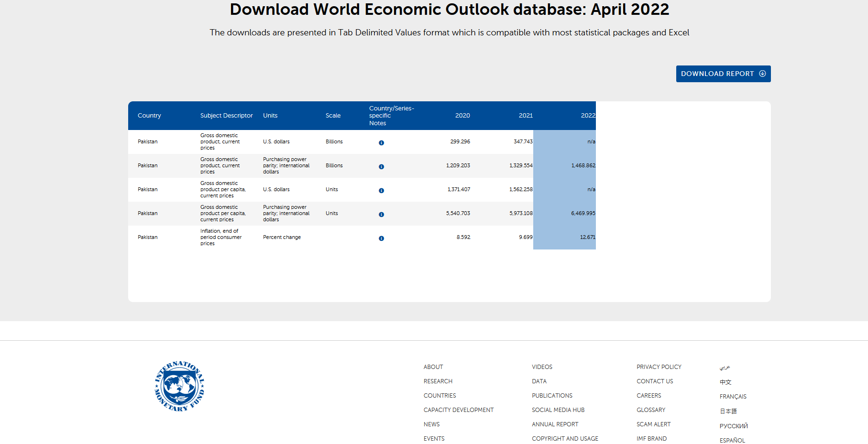Viewport: 868px width, 444px height.
Task: Click the 8.592 inflation value
Action: click(463, 237)
